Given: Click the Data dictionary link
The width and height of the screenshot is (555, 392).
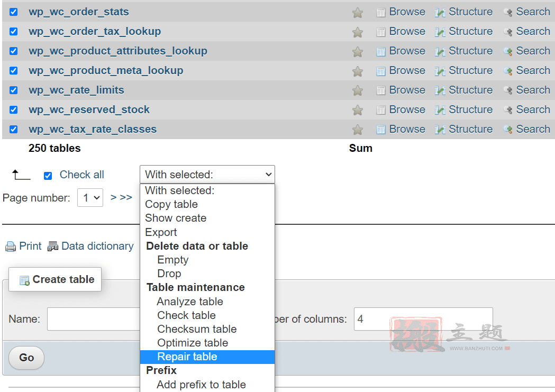Looking at the screenshot, I should (98, 246).
